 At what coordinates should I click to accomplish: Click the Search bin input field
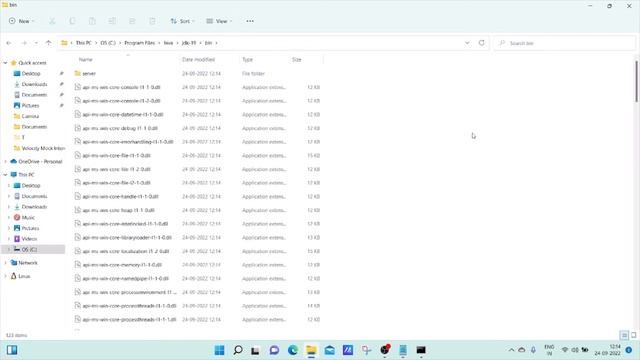point(565,43)
